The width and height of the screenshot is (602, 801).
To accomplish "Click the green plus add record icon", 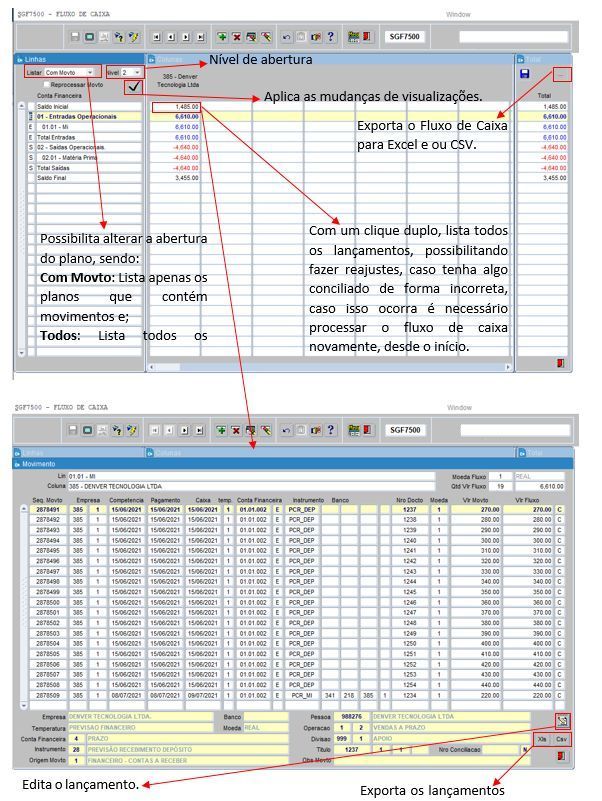I will pos(222,36).
